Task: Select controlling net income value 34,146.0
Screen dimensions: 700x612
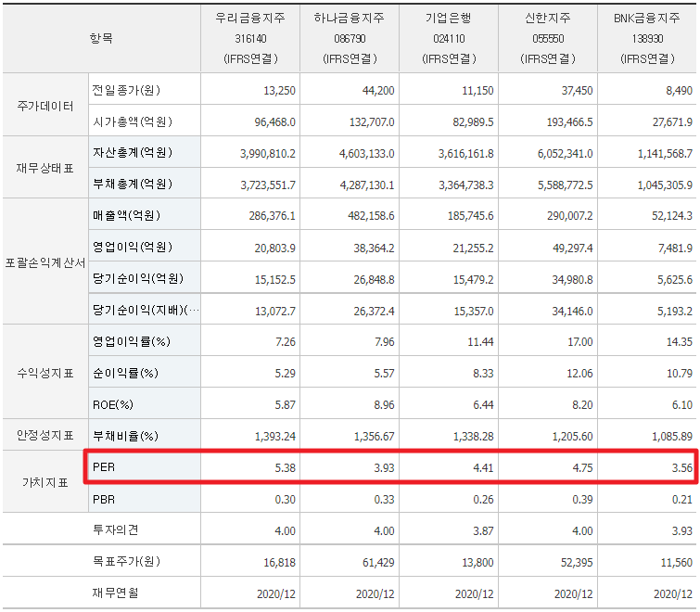Action: pos(572,312)
